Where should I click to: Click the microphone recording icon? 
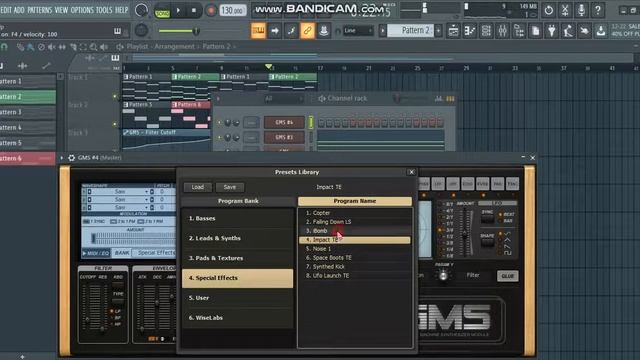point(581,10)
